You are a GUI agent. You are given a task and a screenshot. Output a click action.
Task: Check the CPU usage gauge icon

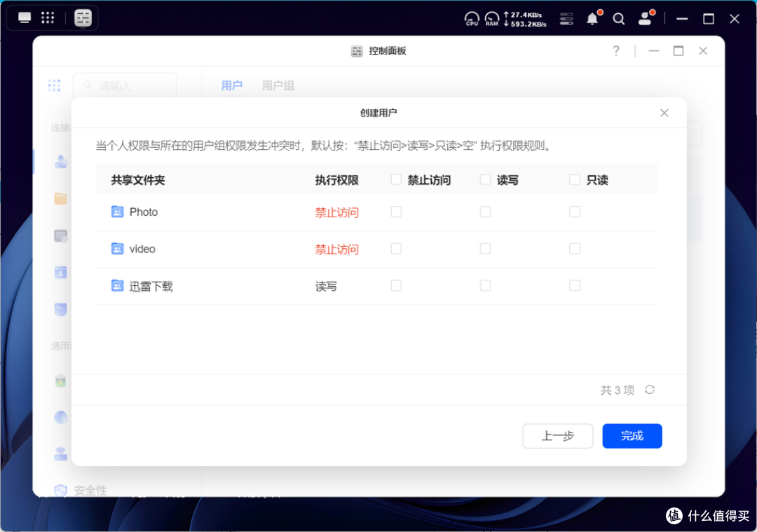point(472,19)
